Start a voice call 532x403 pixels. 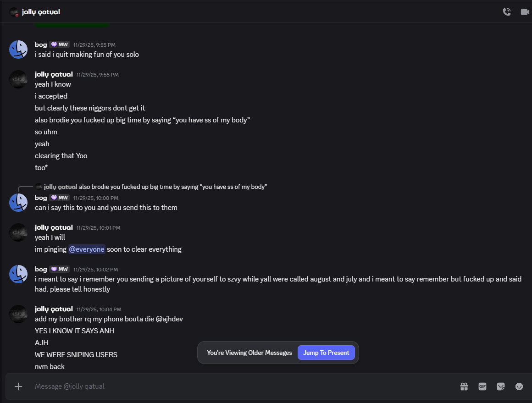pyautogui.click(x=507, y=12)
